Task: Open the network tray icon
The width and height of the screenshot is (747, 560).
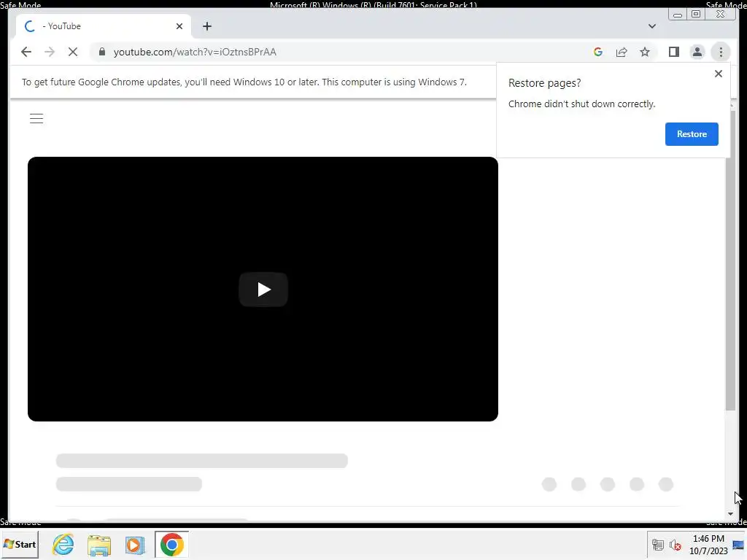Action: 657,545
